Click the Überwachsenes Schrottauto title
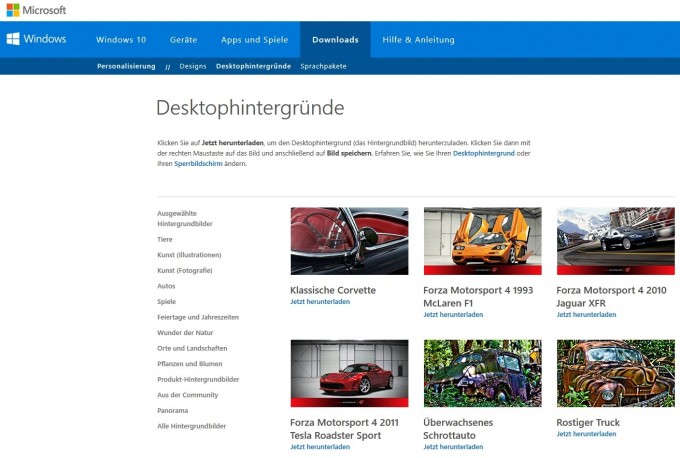 click(458, 429)
